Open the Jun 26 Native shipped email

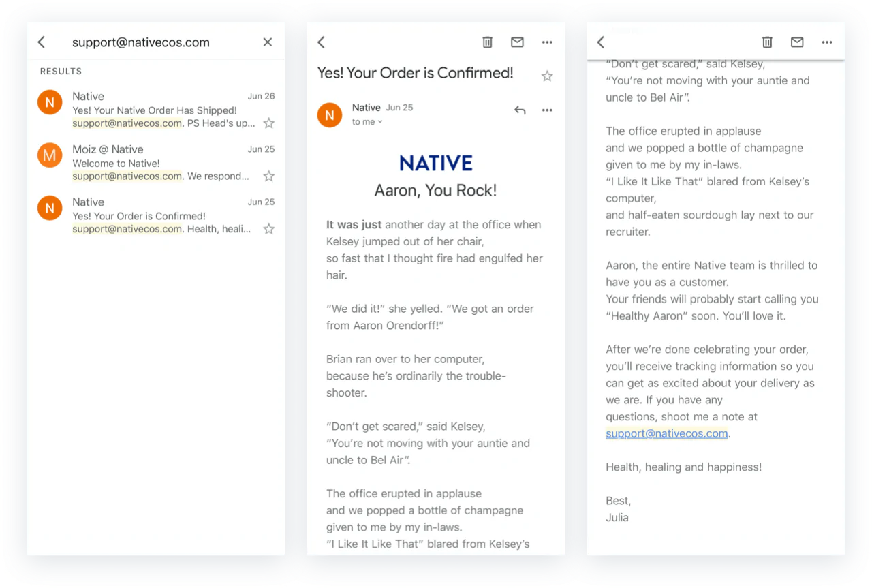coord(156,110)
